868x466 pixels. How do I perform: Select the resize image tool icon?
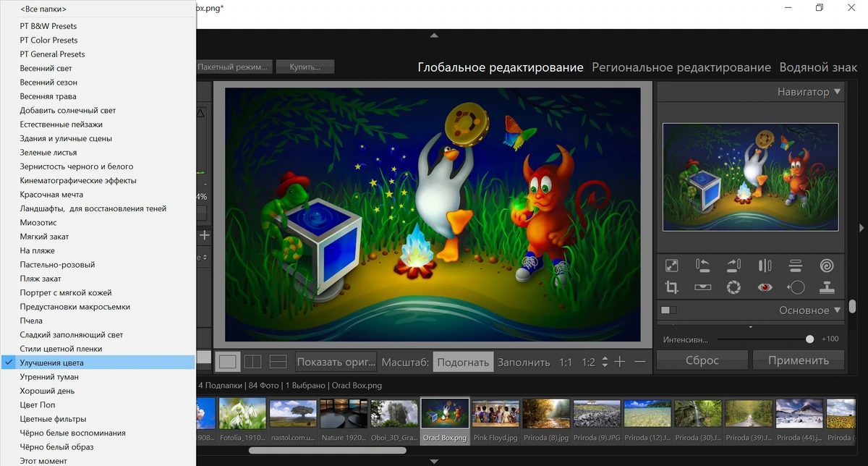671,266
